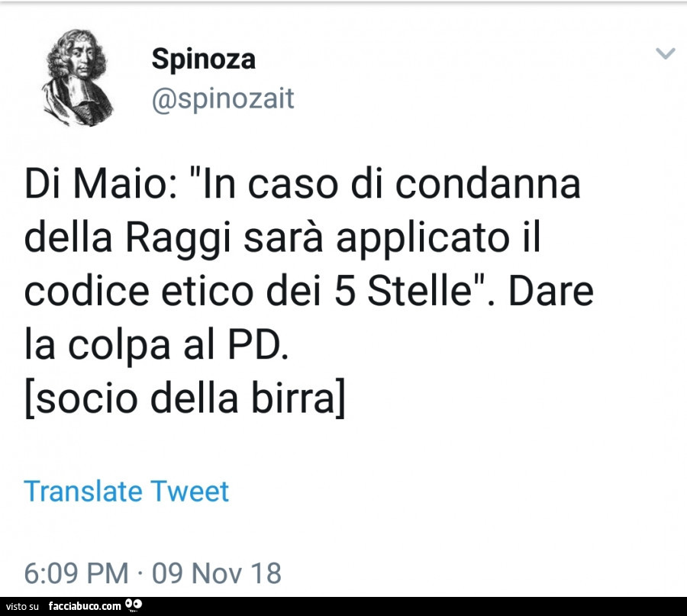Click the username line under Spinoza
The image size is (687, 616).
pos(221,98)
